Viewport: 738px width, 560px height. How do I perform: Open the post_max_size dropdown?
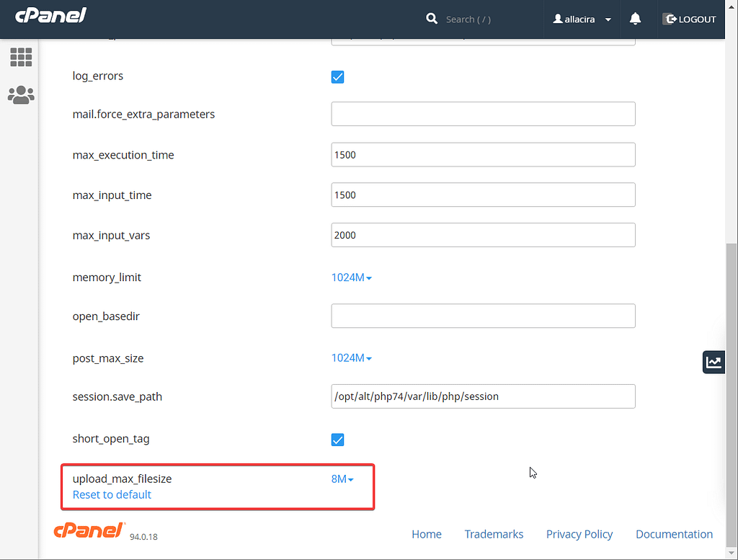click(352, 357)
